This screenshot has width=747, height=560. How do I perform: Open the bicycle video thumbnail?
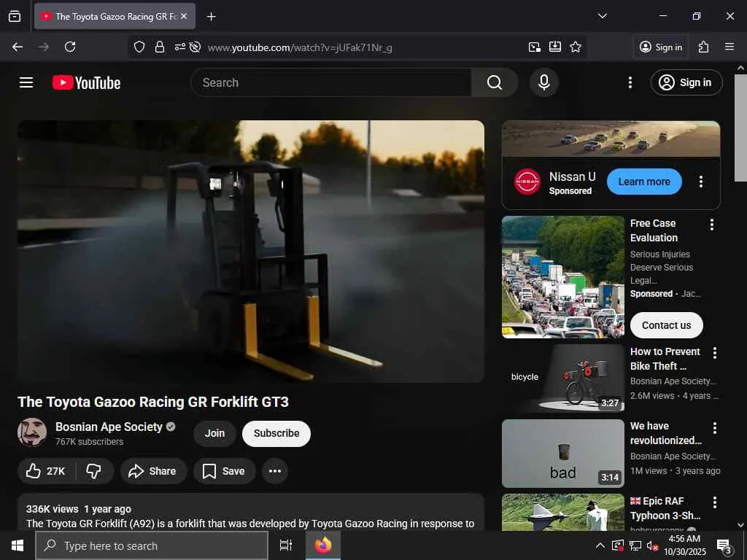click(562, 378)
